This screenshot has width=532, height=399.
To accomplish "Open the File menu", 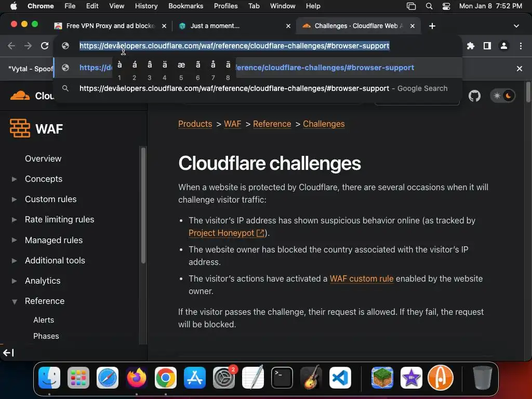I will coord(70,6).
